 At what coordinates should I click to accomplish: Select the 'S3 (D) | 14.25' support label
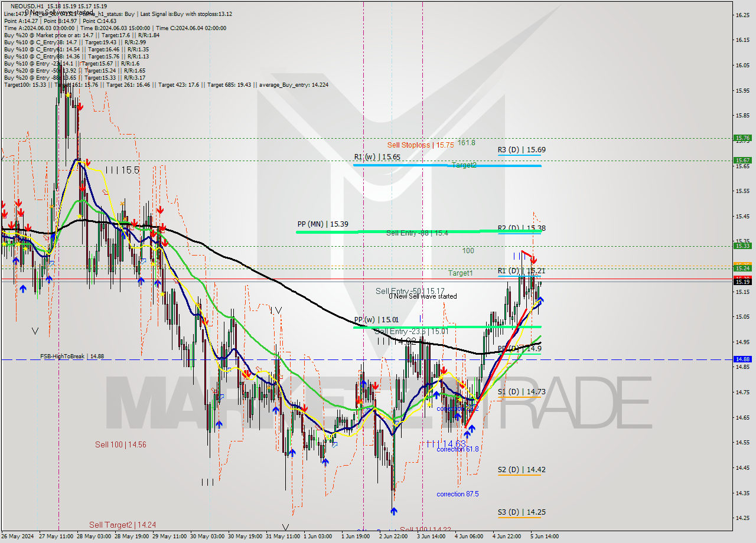(x=521, y=512)
